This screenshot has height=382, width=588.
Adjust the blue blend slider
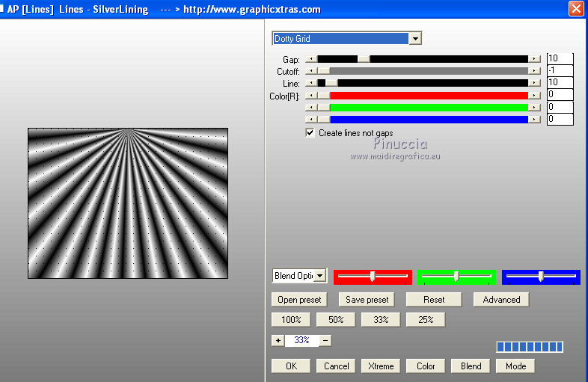click(x=541, y=277)
